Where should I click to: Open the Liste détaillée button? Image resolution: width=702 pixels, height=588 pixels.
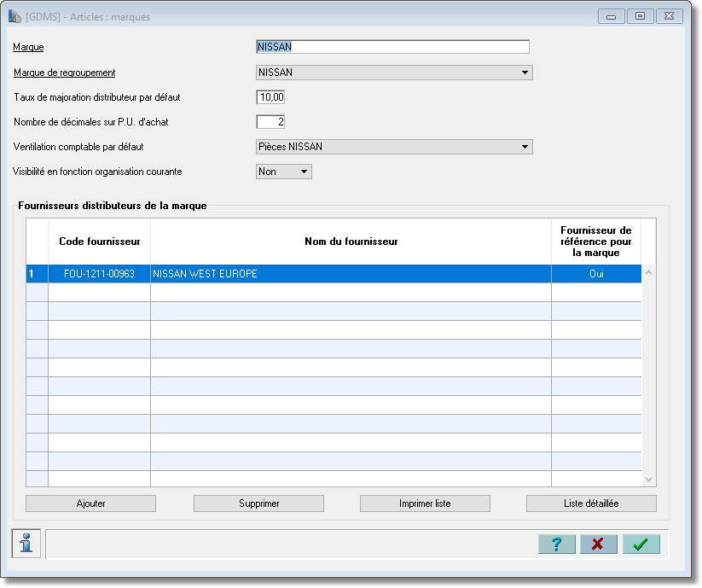tap(591, 504)
